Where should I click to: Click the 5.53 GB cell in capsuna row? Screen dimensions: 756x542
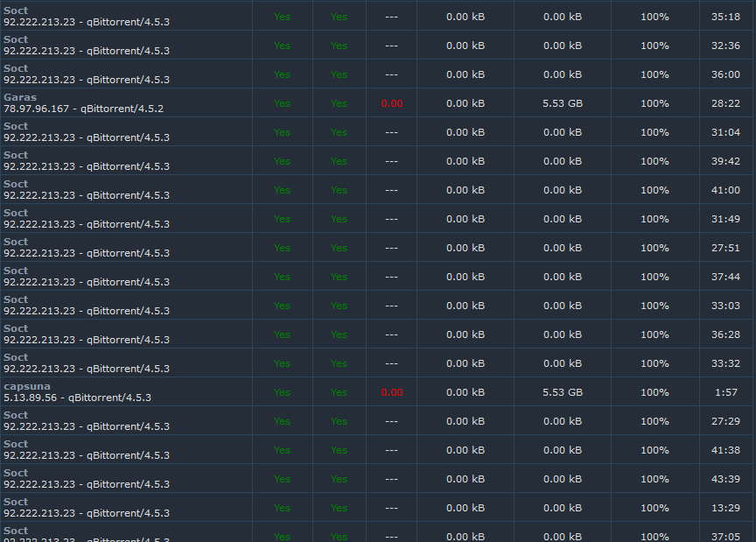pyautogui.click(x=563, y=392)
